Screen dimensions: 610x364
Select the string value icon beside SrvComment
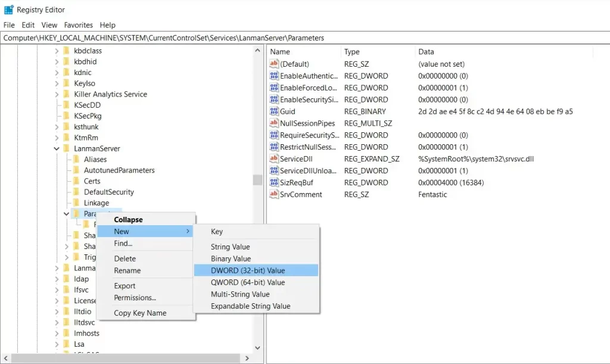(274, 194)
